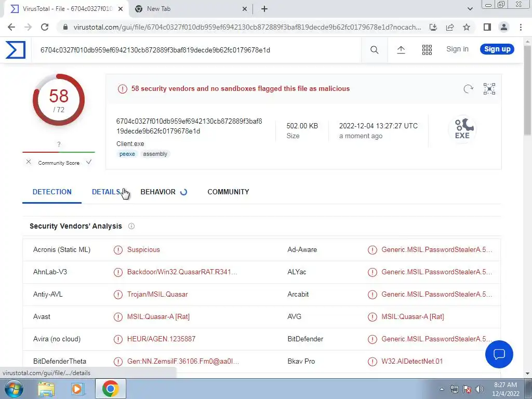Vote positive with the community score checkmark
The height and width of the screenshot is (399, 532).
(88, 162)
